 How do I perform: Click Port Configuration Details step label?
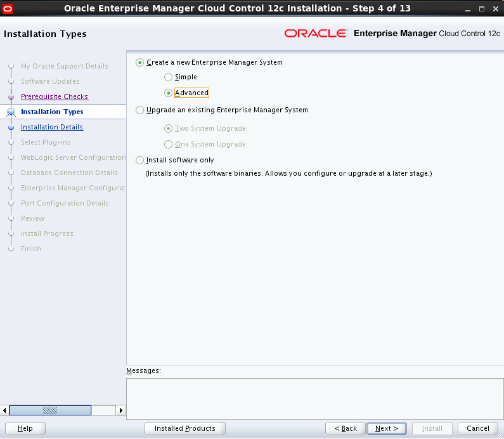point(65,203)
